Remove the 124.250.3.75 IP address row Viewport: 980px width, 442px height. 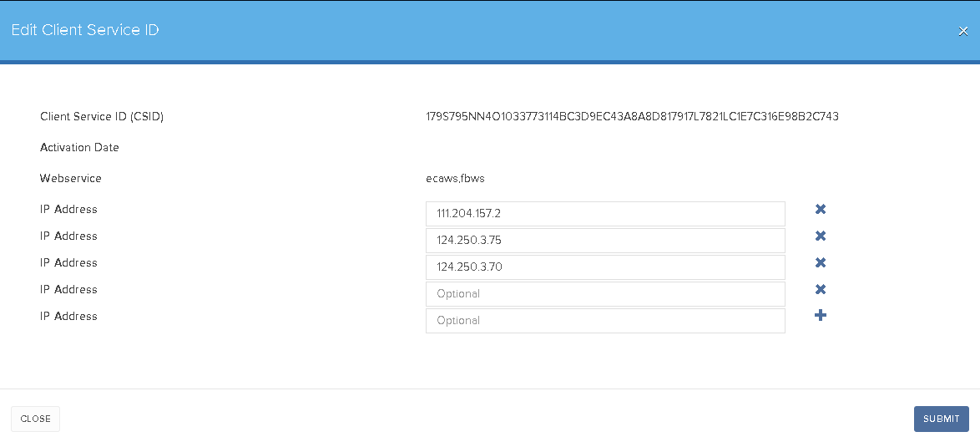pos(821,236)
